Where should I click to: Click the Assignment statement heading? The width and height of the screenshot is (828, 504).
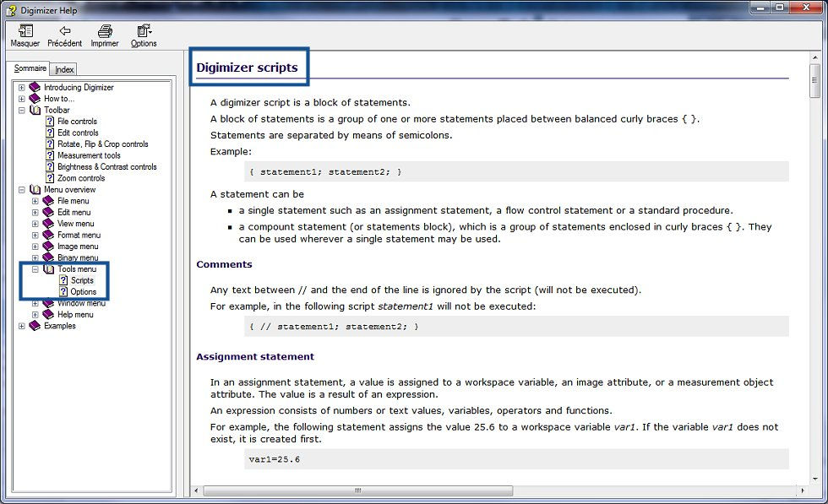(x=255, y=357)
